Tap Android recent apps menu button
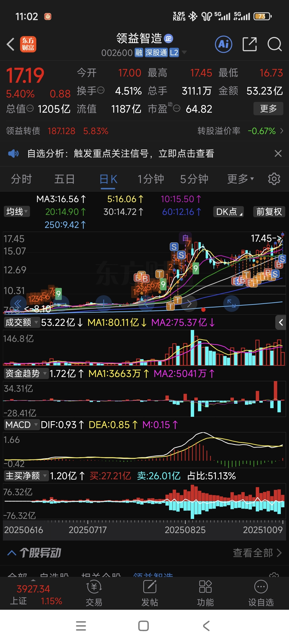289x644 pixels. coord(81,626)
